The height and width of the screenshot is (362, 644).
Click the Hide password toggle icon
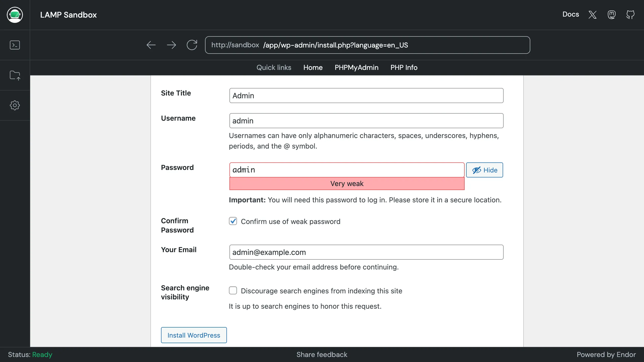tap(485, 170)
